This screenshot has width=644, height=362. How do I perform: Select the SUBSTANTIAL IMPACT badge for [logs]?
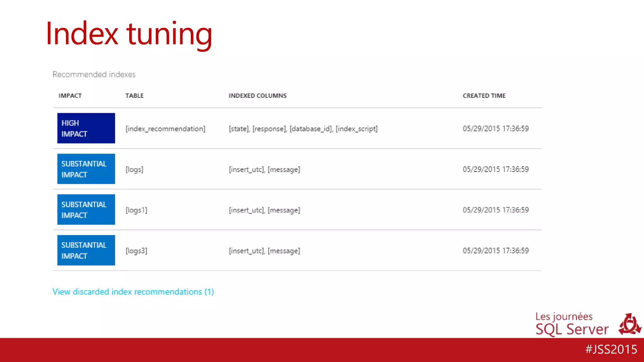(x=86, y=169)
